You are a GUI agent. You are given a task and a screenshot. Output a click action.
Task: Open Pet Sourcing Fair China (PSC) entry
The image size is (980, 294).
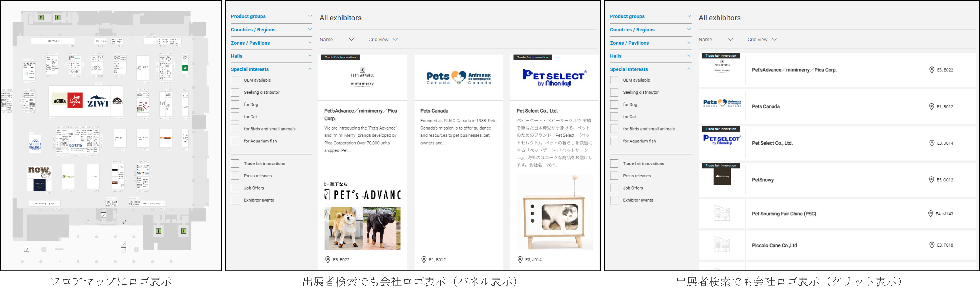[784, 214]
